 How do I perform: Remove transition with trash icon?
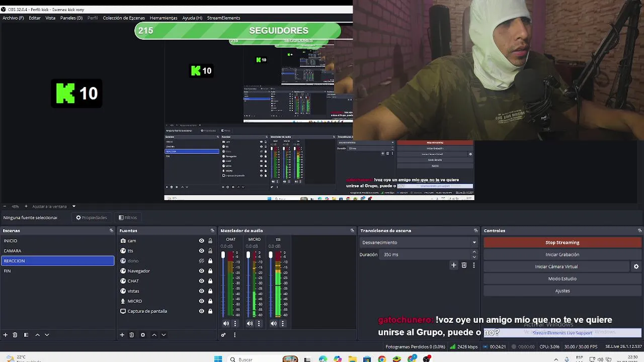tap(464, 265)
